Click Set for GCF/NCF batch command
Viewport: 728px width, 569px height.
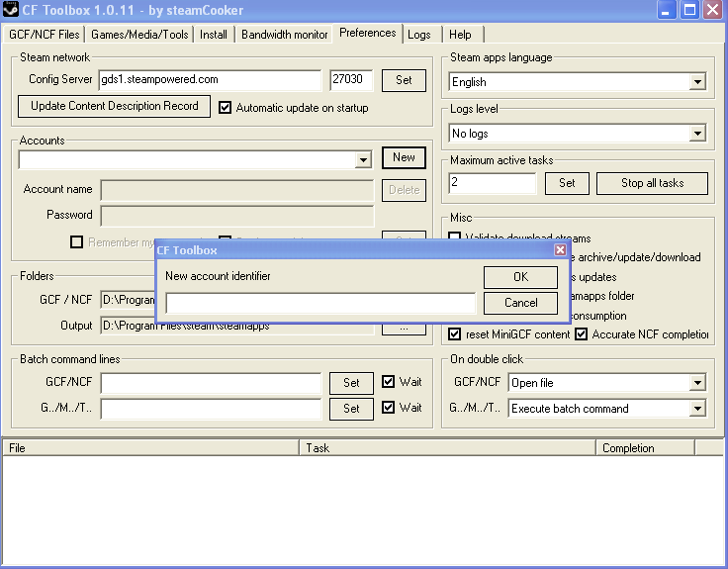coord(351,383)
